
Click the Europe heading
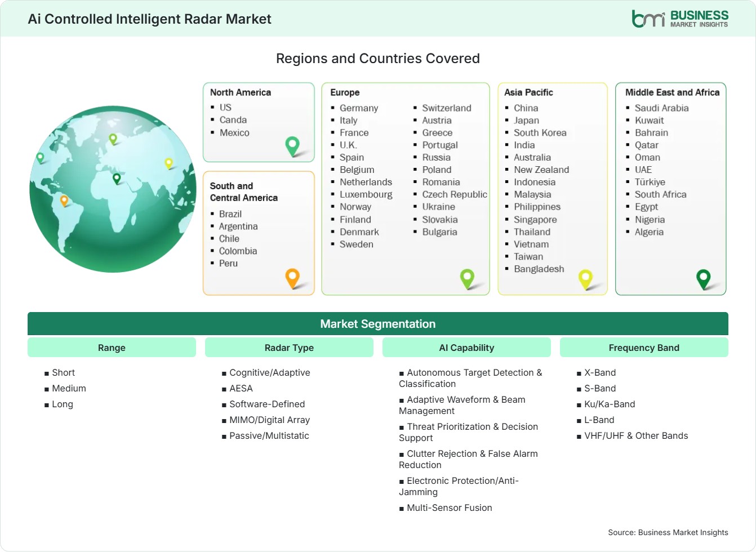click(345, 92)
